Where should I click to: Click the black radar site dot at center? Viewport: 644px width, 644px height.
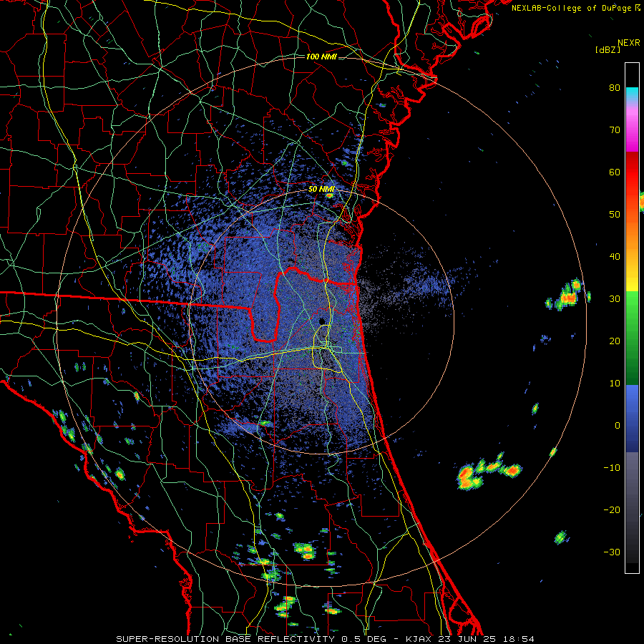click(x=322, y=321)
